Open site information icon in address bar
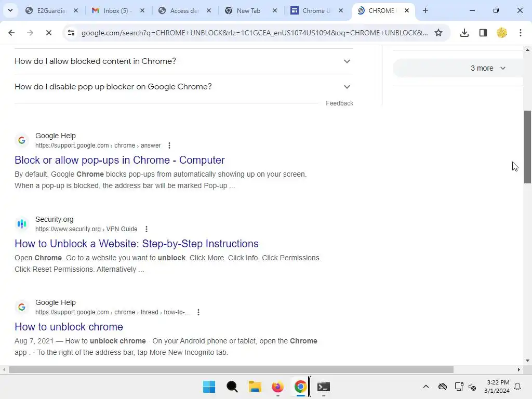 pos(71,33)
